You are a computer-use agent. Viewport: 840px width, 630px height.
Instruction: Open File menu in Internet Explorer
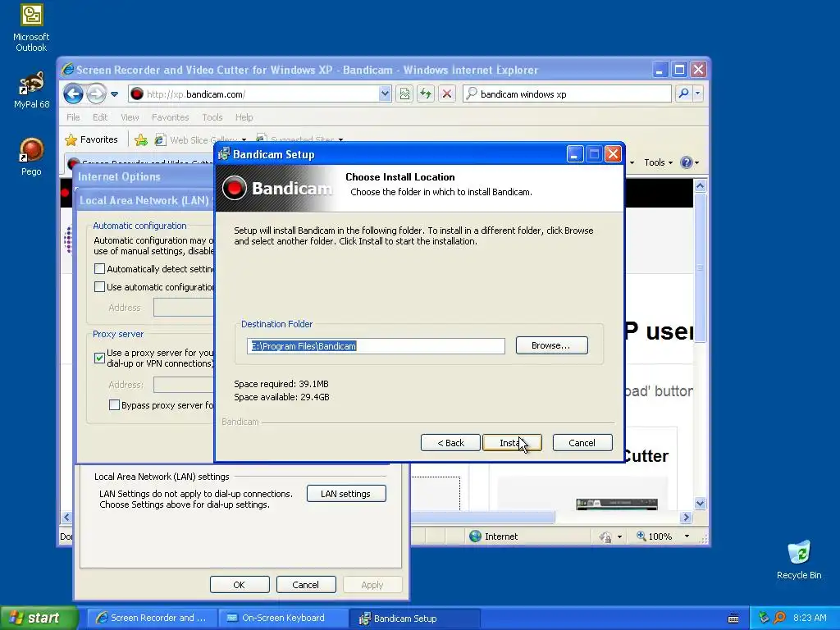pos(73,117)
